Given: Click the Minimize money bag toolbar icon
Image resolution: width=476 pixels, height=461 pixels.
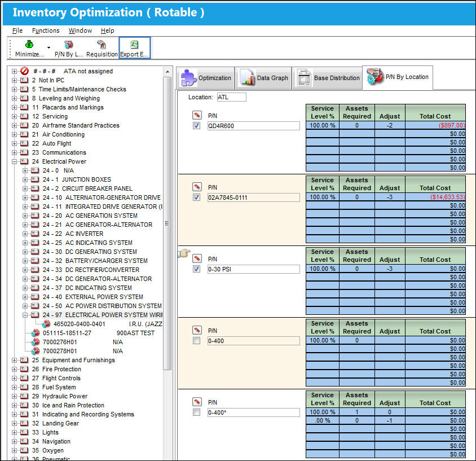Looking at the screenshot, I should pos(29,45).
